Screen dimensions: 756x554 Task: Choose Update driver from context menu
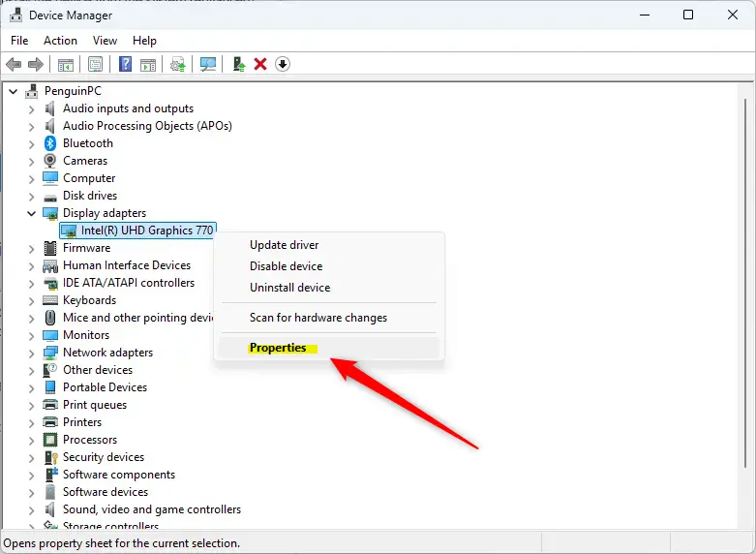[329, 245]
